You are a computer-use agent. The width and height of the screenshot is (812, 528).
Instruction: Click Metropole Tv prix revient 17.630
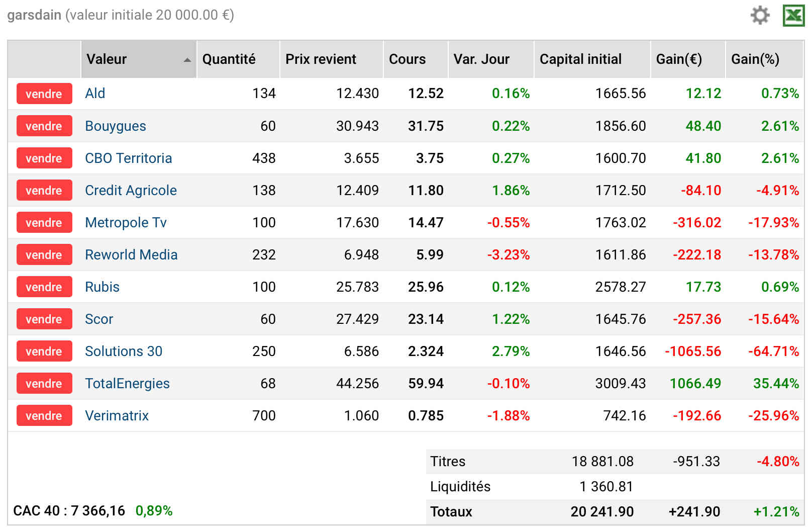(x=357, y=222)
